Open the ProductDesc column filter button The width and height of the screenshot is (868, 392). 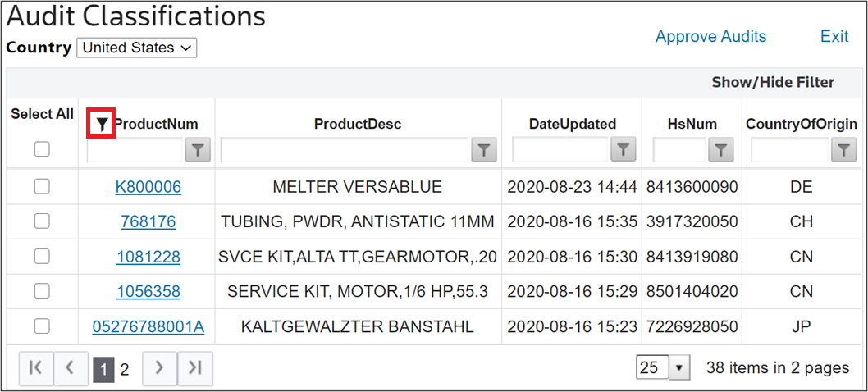point(484,150)
